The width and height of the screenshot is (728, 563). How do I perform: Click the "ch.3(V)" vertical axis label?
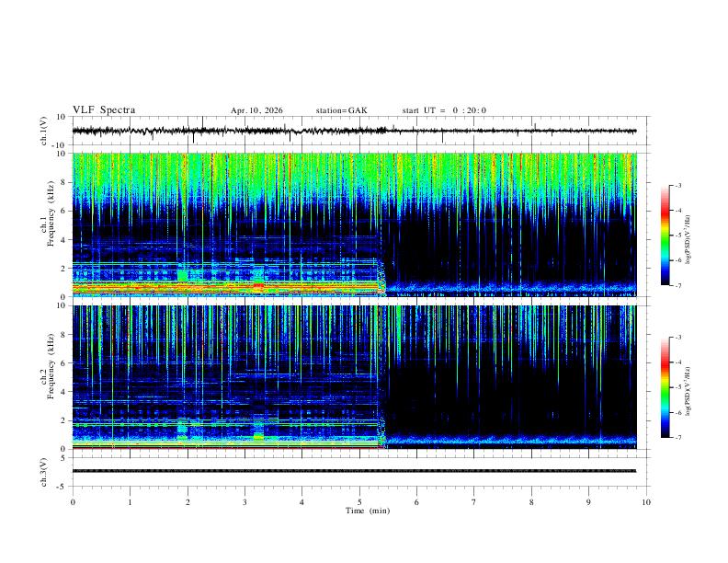tap(44, 472)
